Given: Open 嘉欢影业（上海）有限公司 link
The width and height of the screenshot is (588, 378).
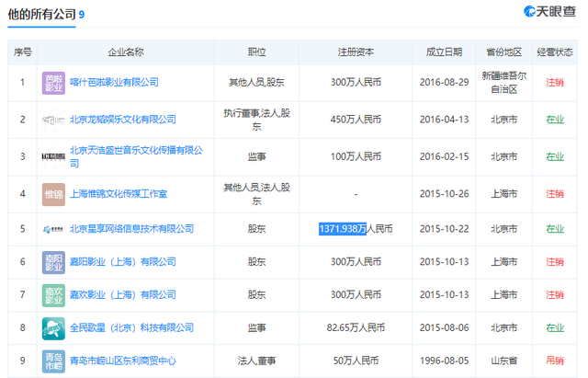Looking at the screenshot, I should (x=122, y=294).
